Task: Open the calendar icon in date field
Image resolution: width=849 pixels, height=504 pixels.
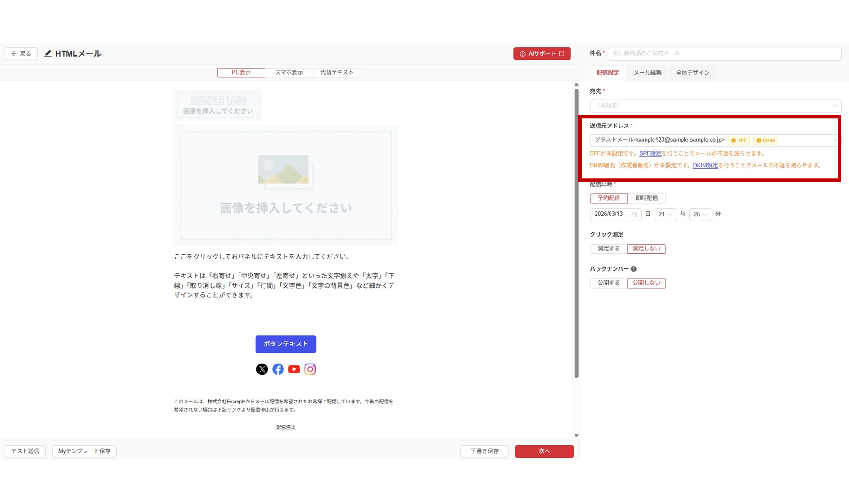Action: coord(634,215)
